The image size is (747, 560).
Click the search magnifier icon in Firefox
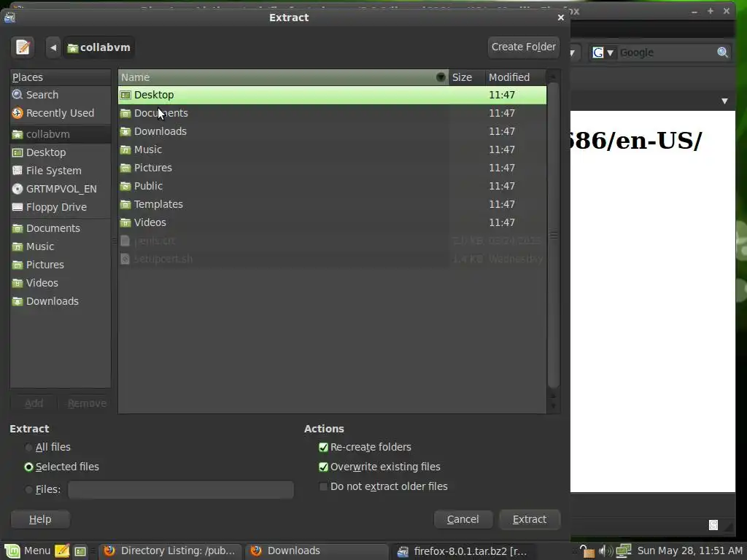point(723,52)
